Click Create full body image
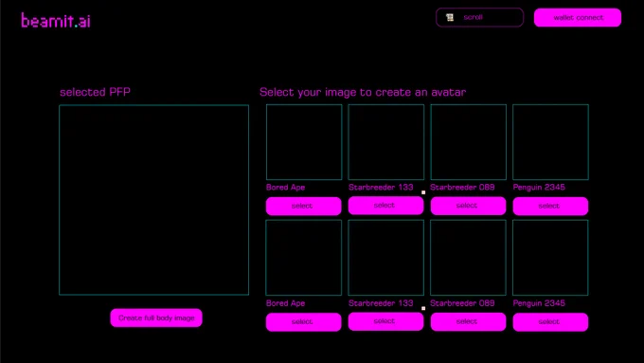644x363 pixels. (x=156, y=318)
